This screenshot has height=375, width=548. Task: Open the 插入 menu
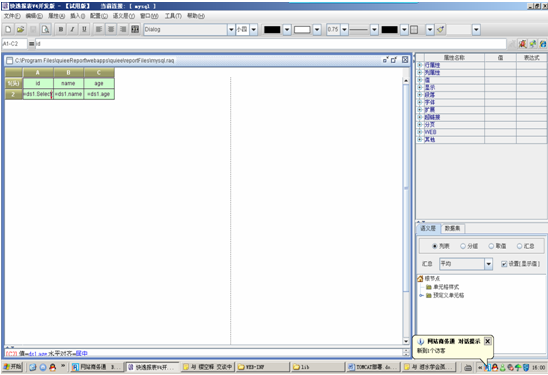[77, 16]
